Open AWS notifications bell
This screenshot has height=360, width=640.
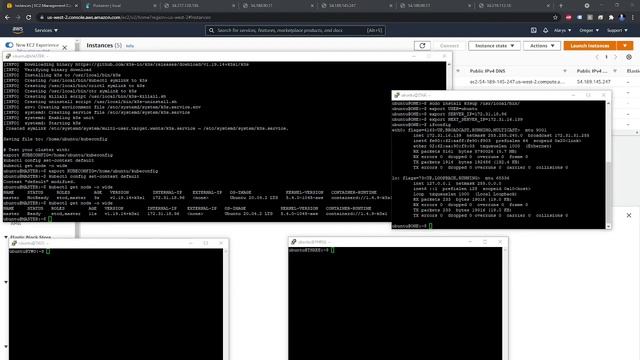click(545, 30)
